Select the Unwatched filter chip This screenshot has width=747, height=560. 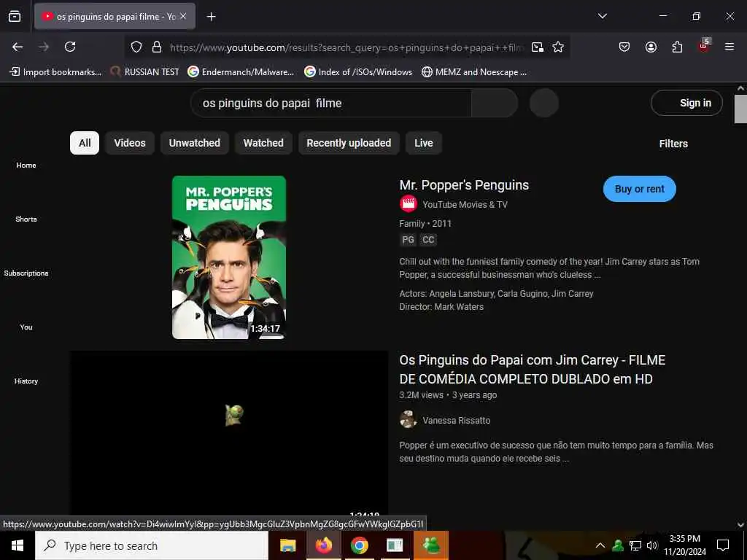click(194, 143)
